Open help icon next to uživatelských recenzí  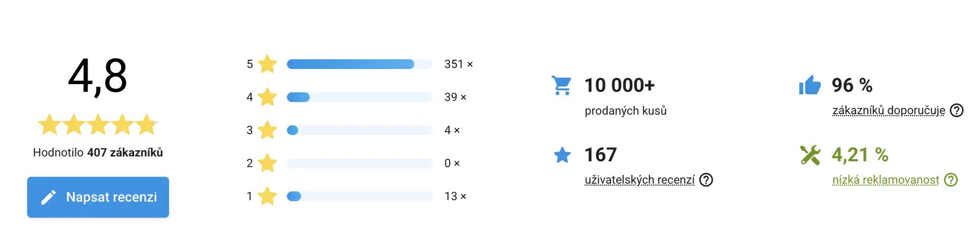(x=706, y=180)
